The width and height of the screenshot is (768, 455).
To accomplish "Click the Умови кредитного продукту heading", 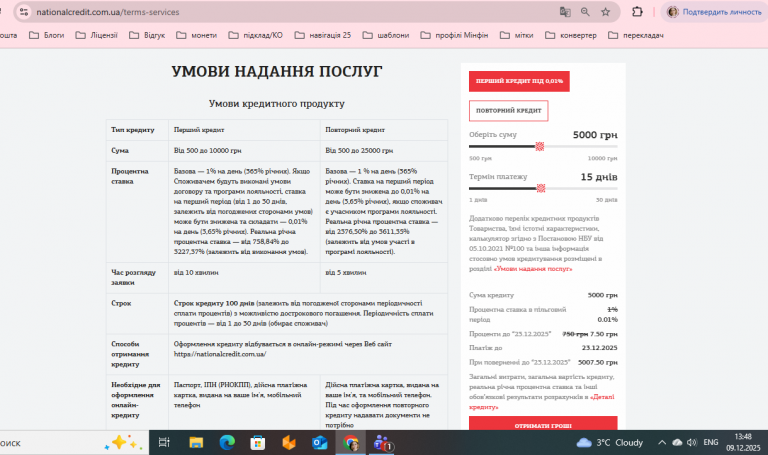I will click(277, 103).
